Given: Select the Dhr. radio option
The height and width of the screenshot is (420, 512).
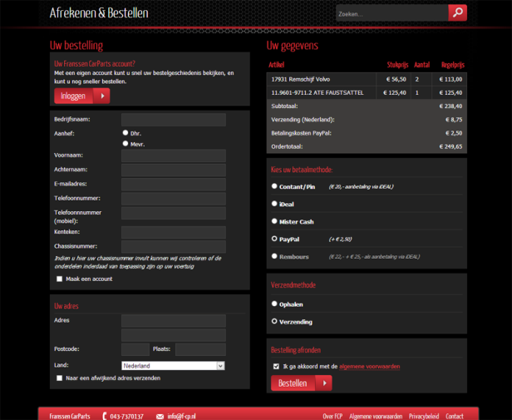Looking at the screenshot, I should pyautogui.click(x=126, y=132).
